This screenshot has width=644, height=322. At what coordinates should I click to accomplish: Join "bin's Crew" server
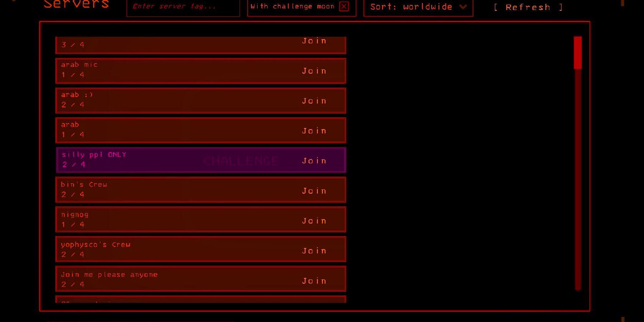[314, 191]
